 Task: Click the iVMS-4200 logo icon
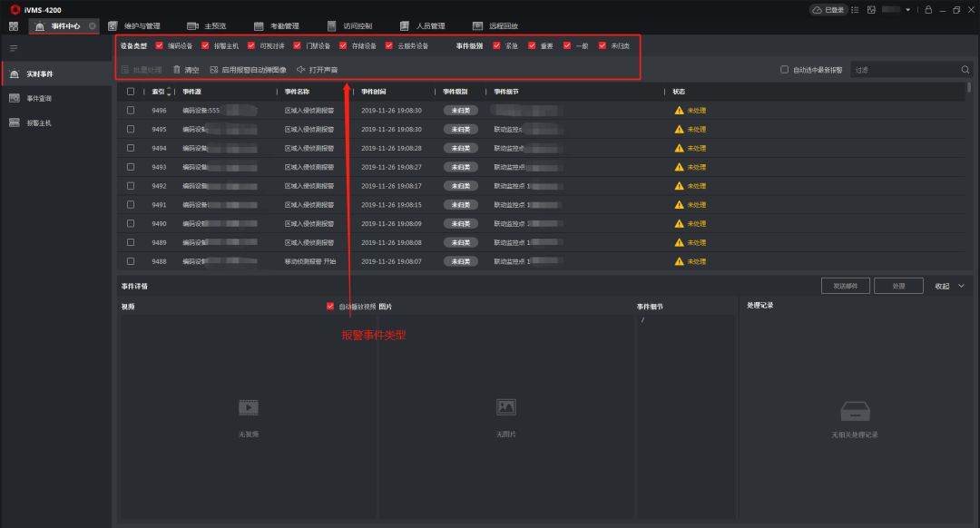pyautogui.click(x=15, y=9)
